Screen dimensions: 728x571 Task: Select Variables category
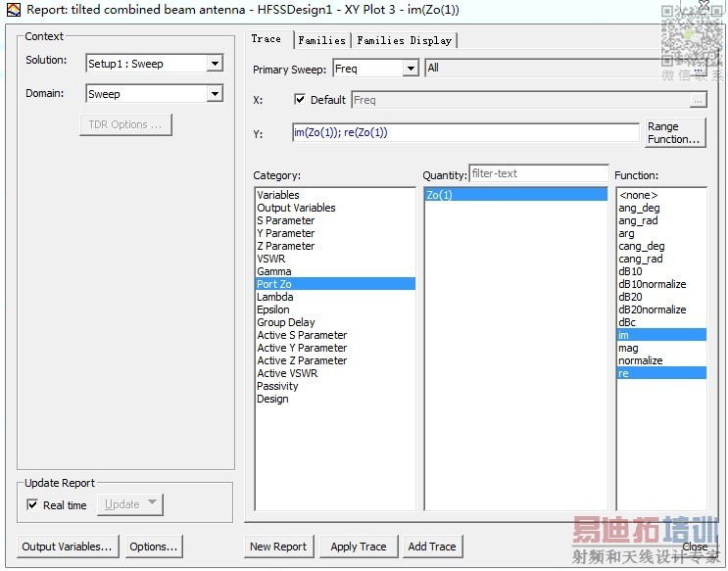click(335, 195)
